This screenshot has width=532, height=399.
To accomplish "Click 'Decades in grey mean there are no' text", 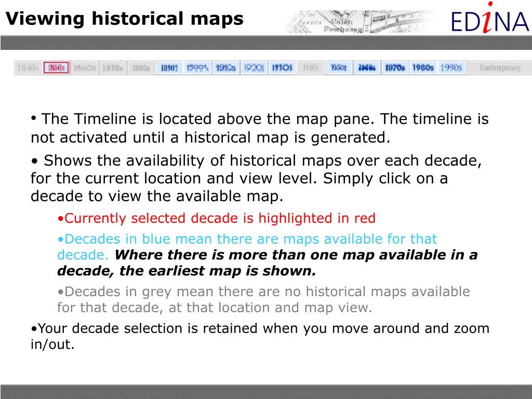I will [x=183, y=291].
